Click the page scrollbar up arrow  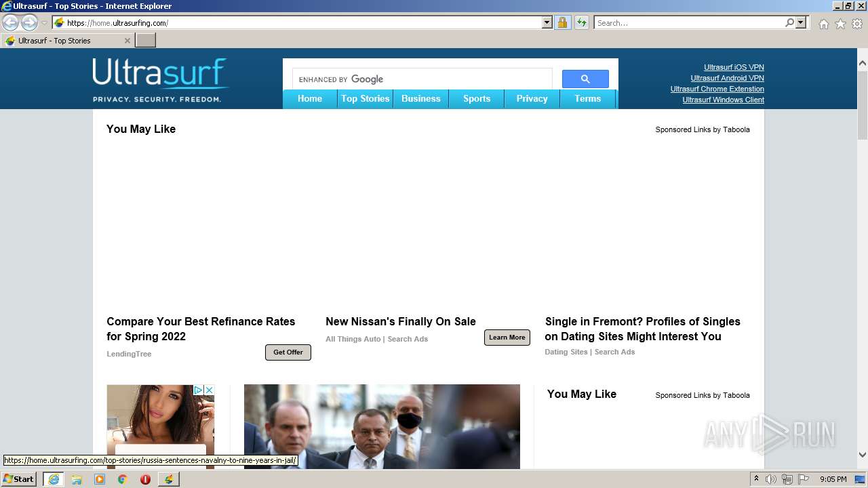[862, 64]
